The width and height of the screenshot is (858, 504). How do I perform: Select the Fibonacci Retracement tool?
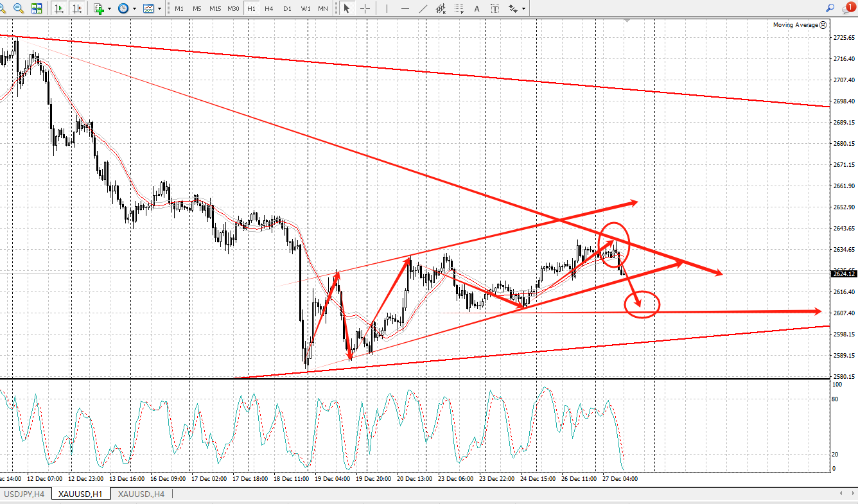(x=459, y=8)
